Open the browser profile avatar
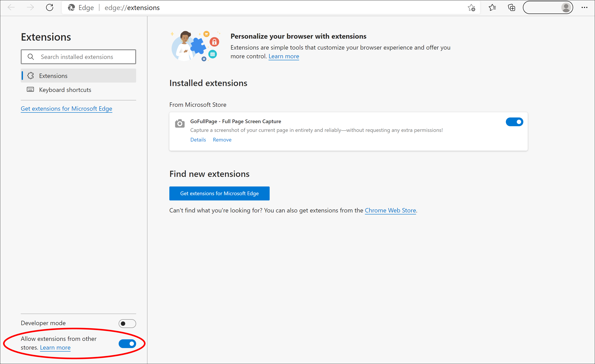Image resolution: width=595 pixels, height=364 pixels. coord(566,7)
